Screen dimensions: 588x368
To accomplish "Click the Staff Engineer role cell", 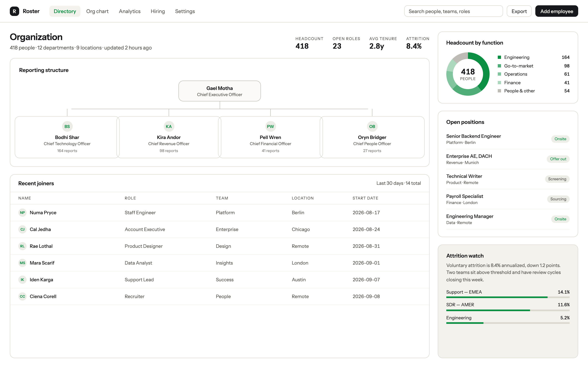I will [x=140, y=212].
